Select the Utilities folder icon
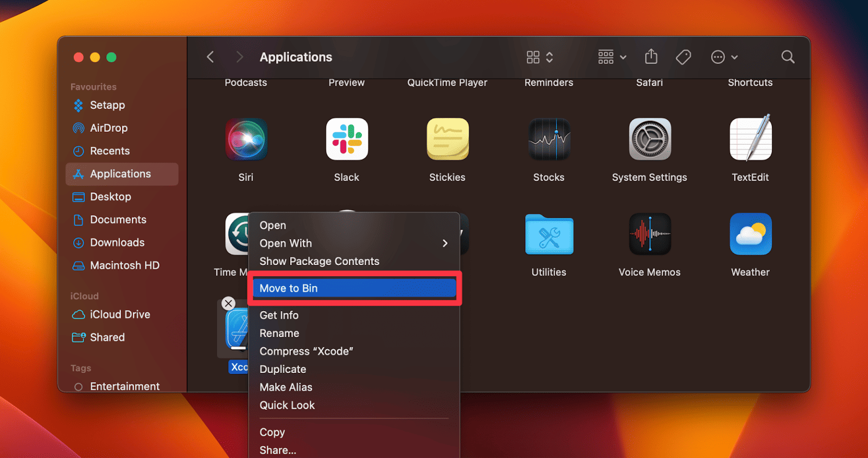Viewport: 868px width, 458px height. tap(549, 234)
